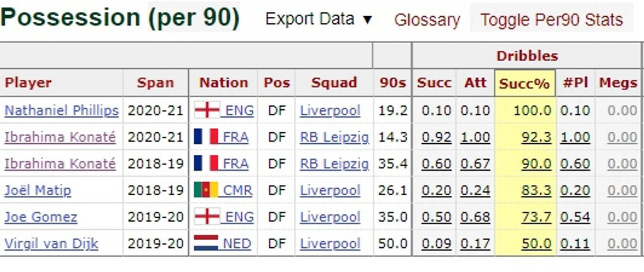Click the Cameroon flag icon
The image size is (644, 272).
[x=206, y=190]
